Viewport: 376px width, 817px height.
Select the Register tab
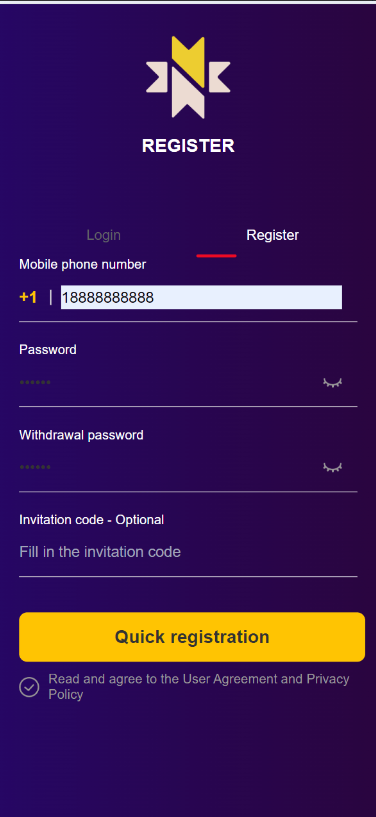point(272,235)
